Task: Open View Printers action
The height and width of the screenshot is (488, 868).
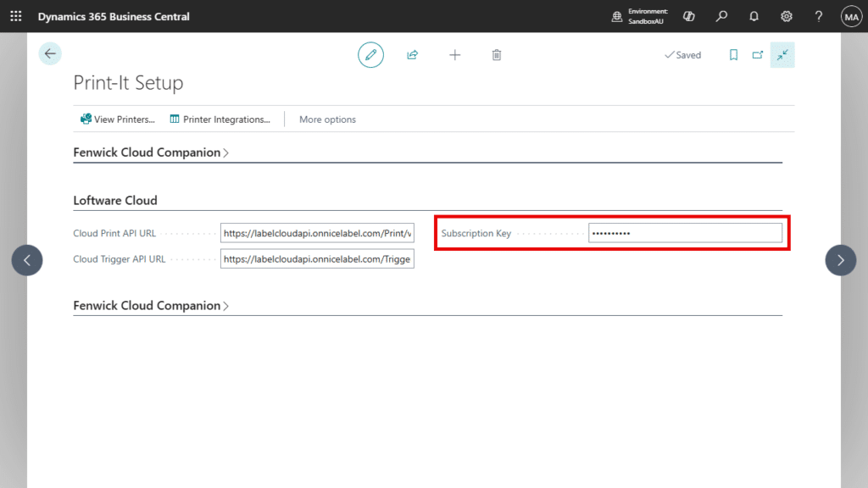Action: [x=117, y=119]
